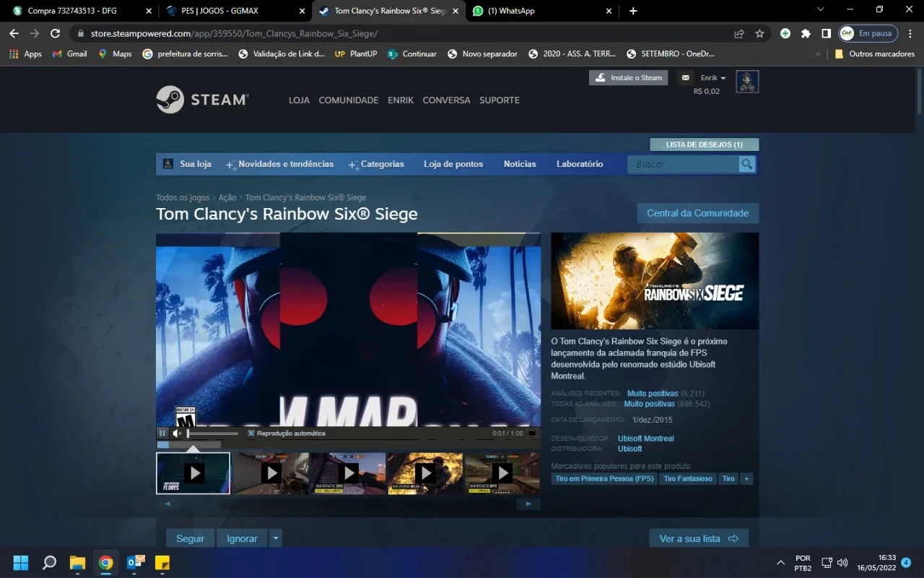Open the recent reviews Muito positivas link
Image resolution: width=924 pixels, height=578 pixels.
pyautogui.click(x=653, y=394)
